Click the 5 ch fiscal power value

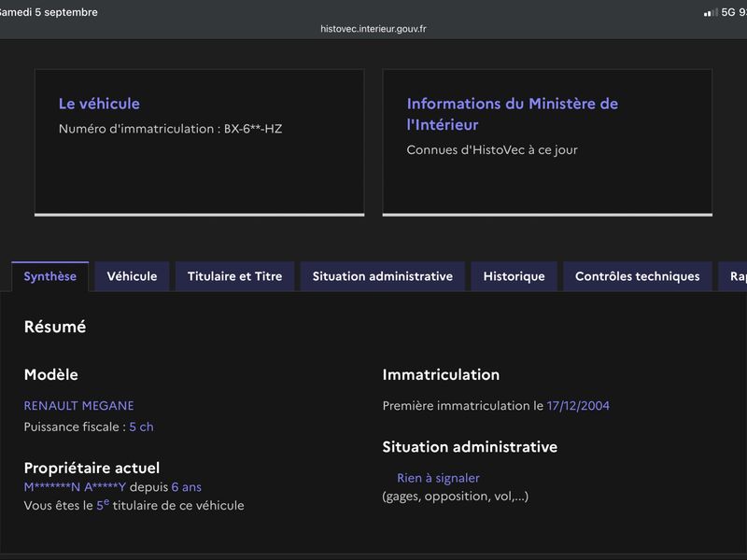click(142, 427)
